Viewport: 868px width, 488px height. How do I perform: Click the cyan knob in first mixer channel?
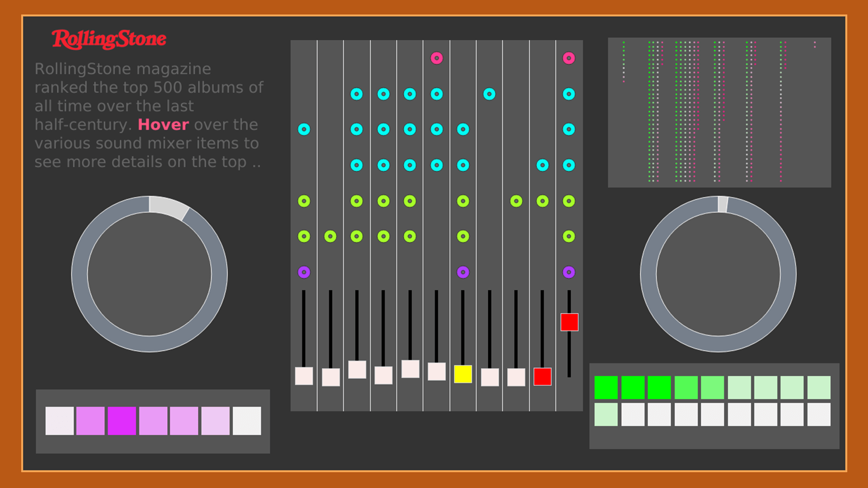pos(304,130)
